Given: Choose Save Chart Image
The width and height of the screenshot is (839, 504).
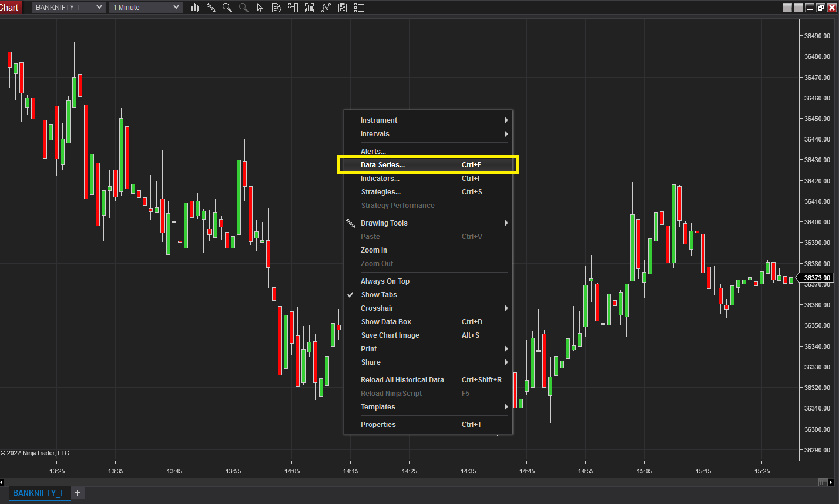Looking at the screenshot, I should click(428, 335).
